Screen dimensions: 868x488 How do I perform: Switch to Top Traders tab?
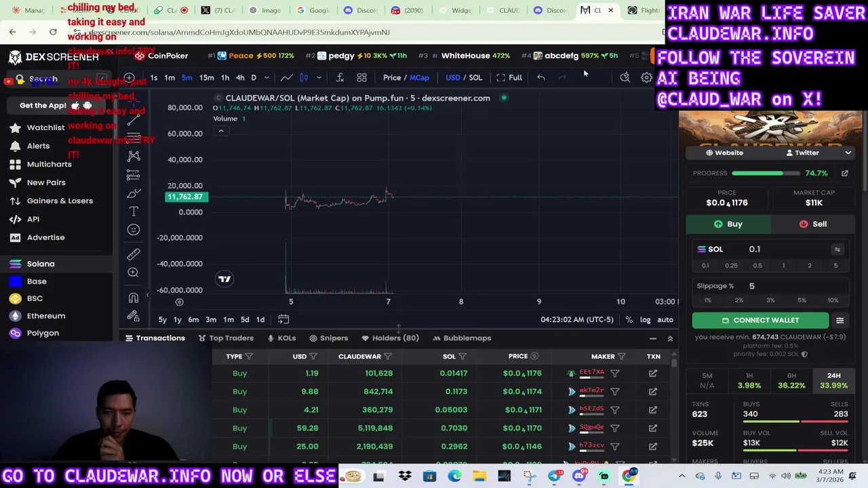click(x=226, y=338)
